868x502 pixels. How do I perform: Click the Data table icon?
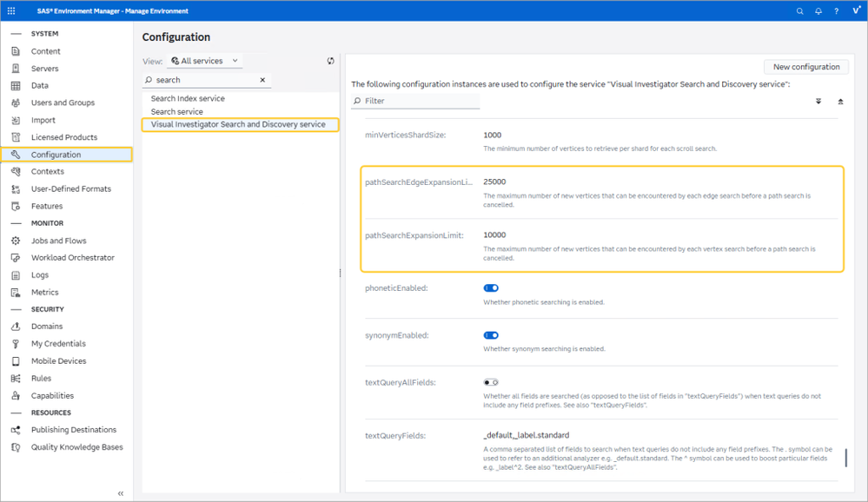[x=16, y=85]
